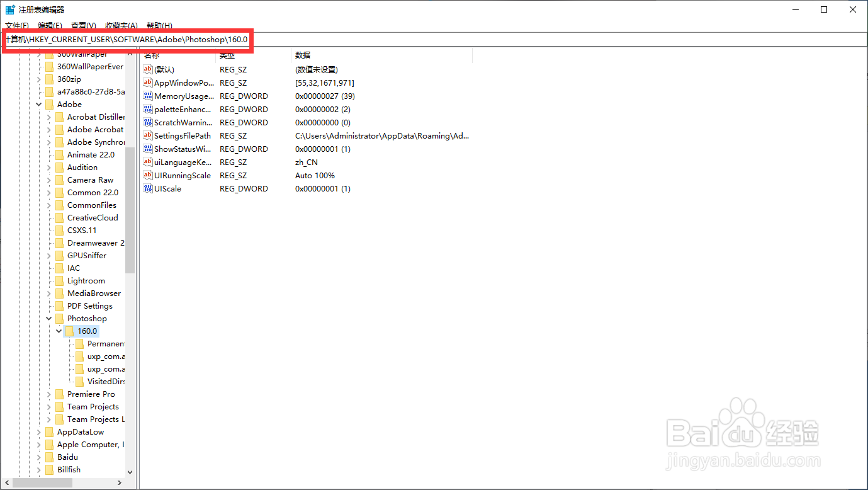Viewport: 868px width, 490px height.
Task: Click the 360zip folder icon
Action: pos(50,79)
